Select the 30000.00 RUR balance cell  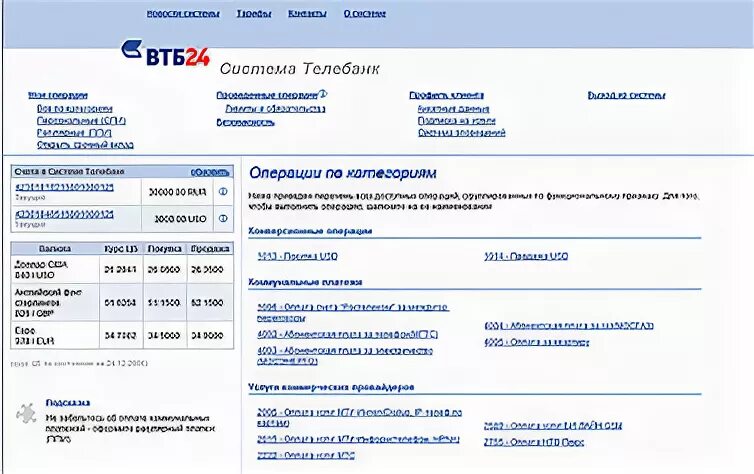(177, 192)
